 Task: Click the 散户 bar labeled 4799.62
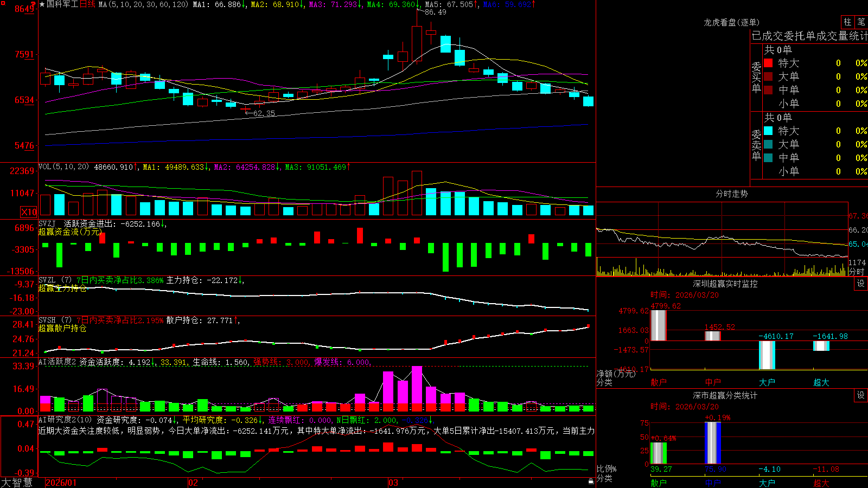coord(659,325)
